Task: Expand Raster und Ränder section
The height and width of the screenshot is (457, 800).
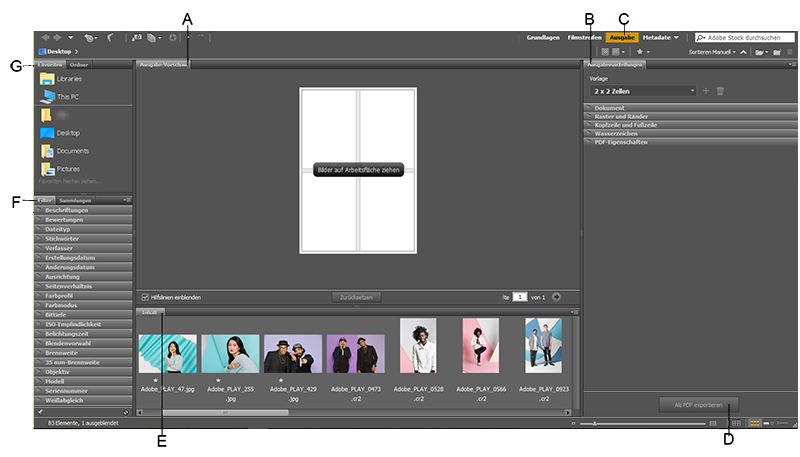Action: coord(690,116)
